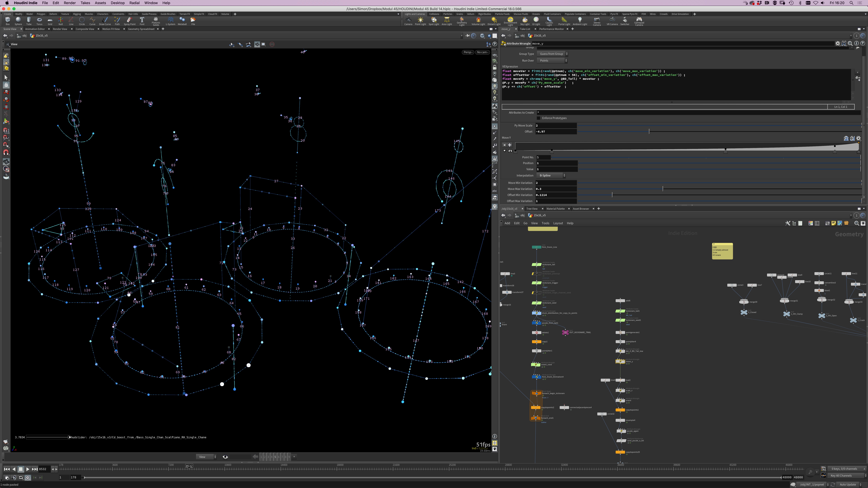Switch to the Animation Editor tab
868x488 pixels.
click(35, 29)
